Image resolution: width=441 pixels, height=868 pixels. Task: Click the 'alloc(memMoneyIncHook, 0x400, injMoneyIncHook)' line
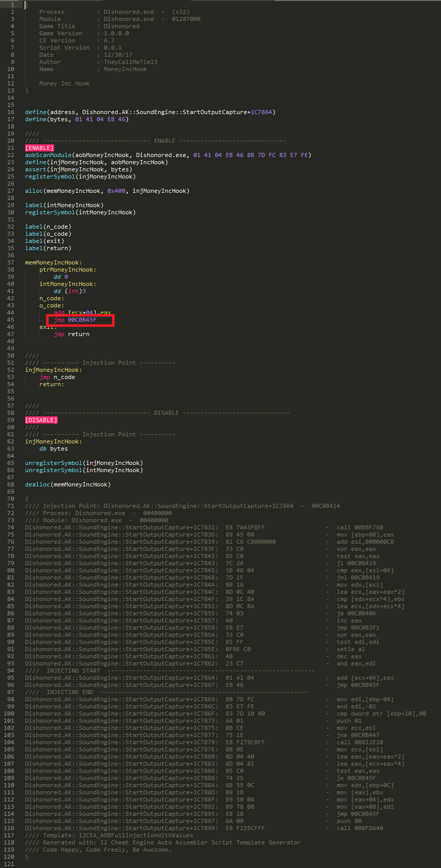click(x=107, y=191)
